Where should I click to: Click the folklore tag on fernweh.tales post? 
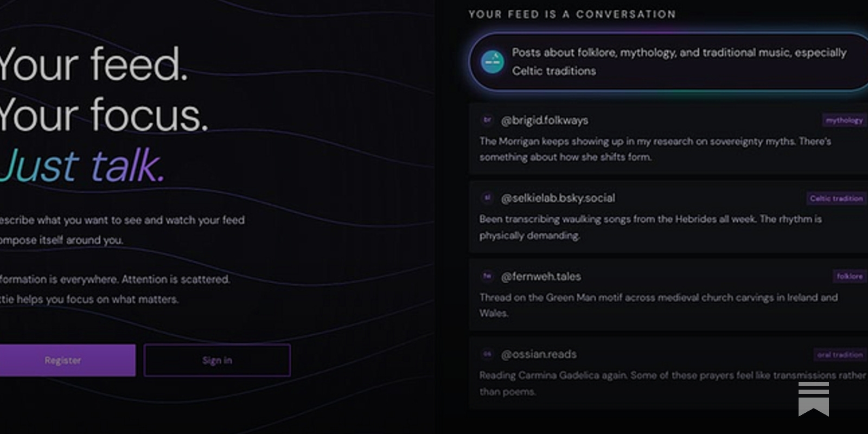click(x=850, y=276)
